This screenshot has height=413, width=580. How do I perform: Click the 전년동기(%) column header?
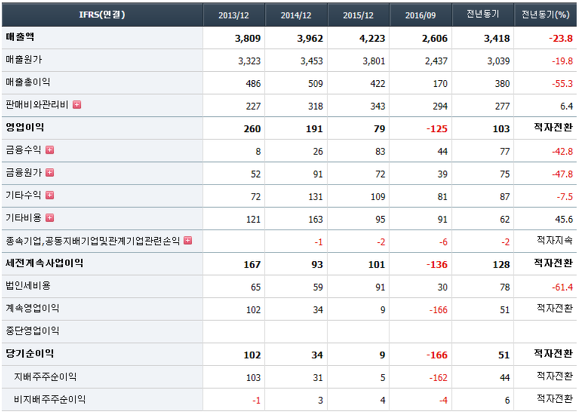tap(545, 15)
